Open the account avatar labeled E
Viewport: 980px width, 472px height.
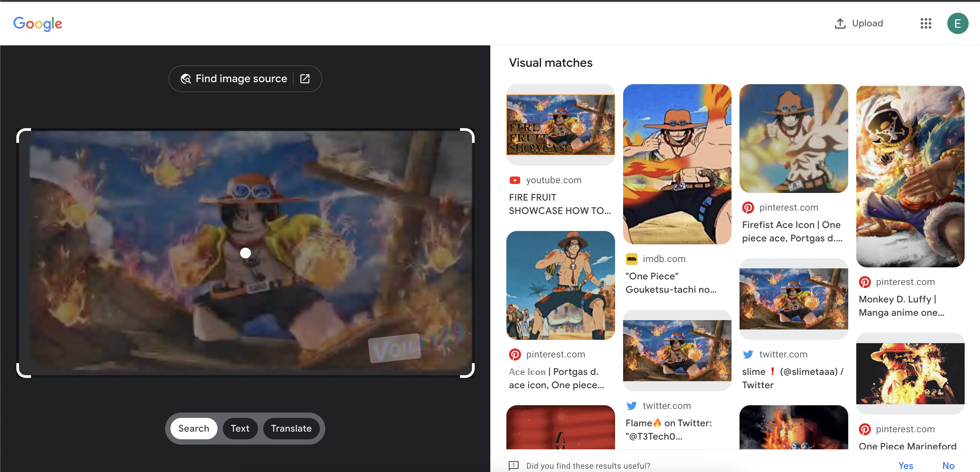pyautogui.click(x=958, y=24)
